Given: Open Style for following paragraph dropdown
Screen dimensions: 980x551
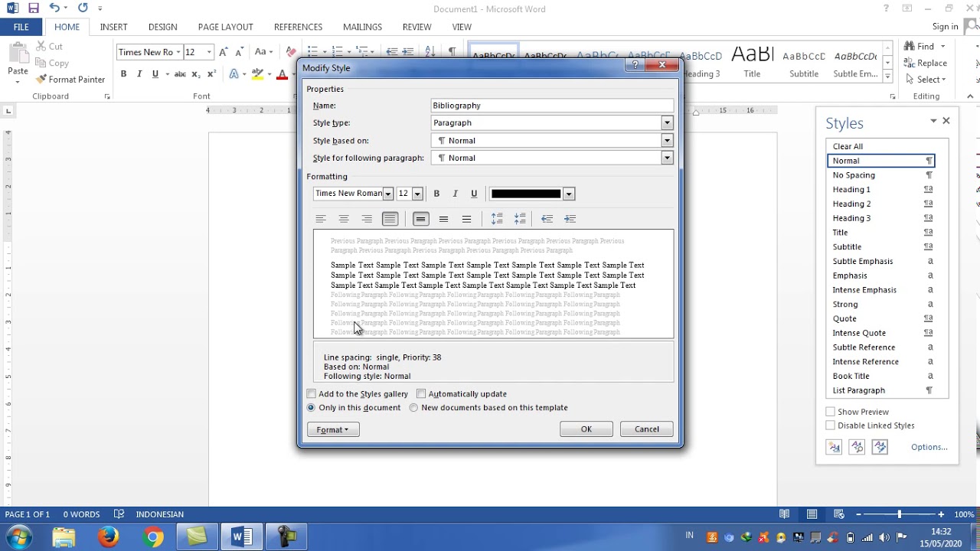Looking at the screenshot, I should pos(667,158).
